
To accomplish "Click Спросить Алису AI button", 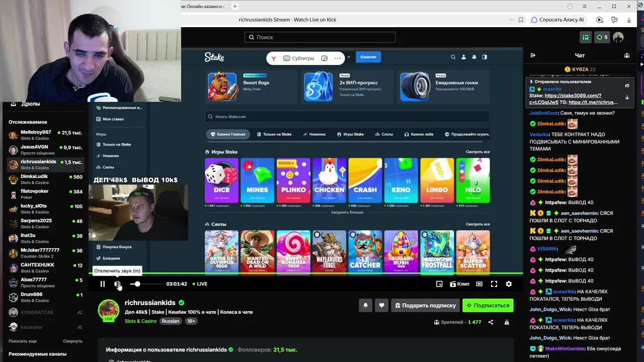I will tap(558, 20).
